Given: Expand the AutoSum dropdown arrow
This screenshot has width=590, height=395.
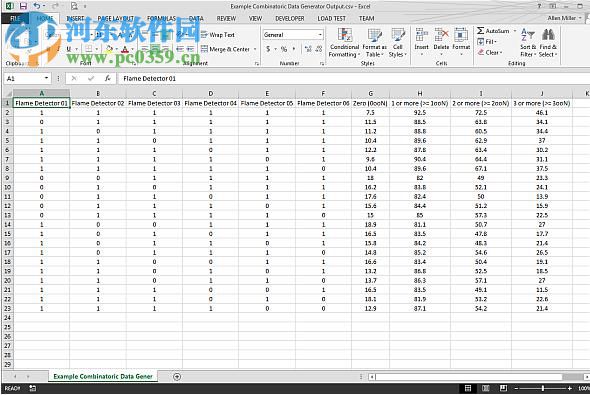Looking at the screenshot, I should click(x=515, y=31).
